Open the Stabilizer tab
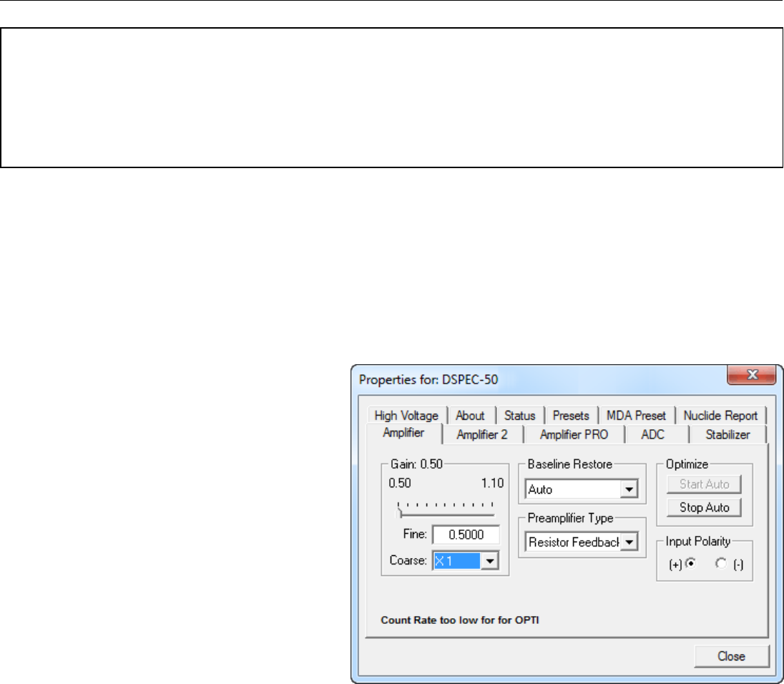The width and height of the screenshot is (784, 684). tap(727, 434)
